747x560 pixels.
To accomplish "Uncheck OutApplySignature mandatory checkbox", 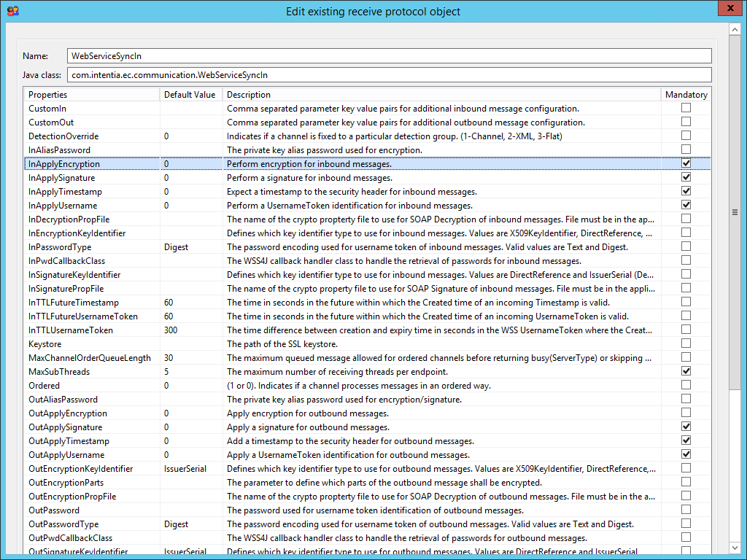I will [686, 427].
